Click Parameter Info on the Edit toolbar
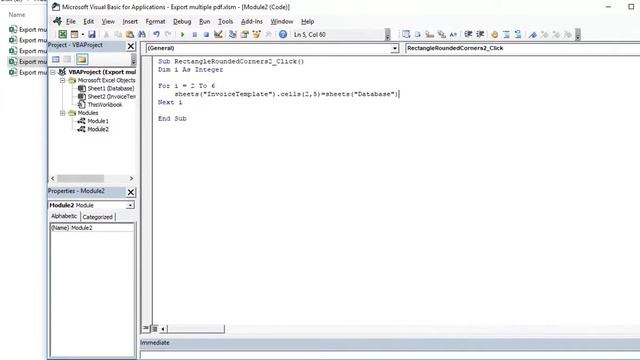Image resolution: width=640 pixels, height=360 pixels. coord(441,35)
